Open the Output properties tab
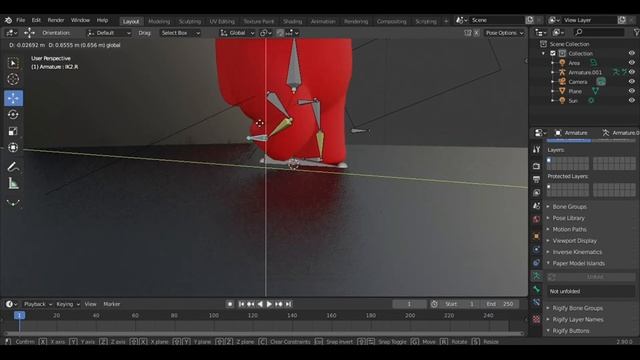This screenshot has width=640, height=360. (x=536, y=179)
